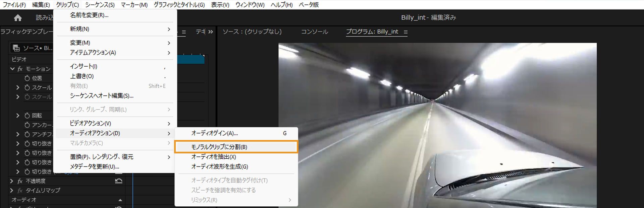Toggle the 不透明度 fx effect icon

(x=20, y=181)
